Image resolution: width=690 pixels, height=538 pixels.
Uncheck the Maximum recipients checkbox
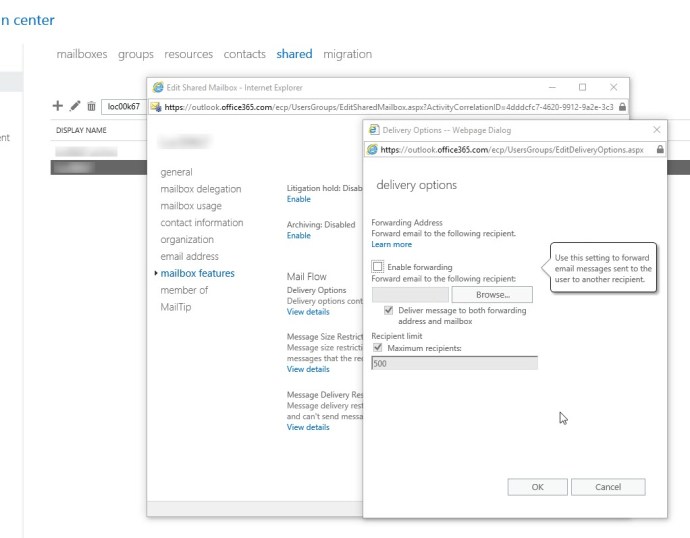[377, 348]
